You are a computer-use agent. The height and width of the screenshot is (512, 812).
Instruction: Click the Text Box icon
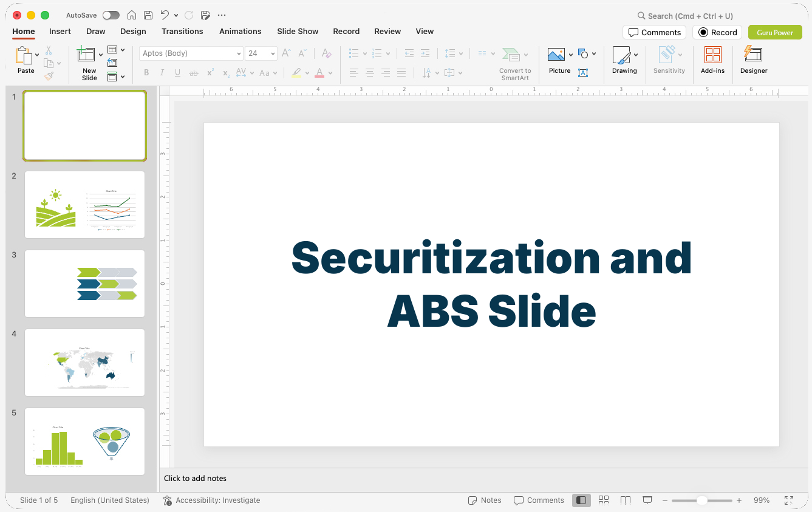point(583,73)
